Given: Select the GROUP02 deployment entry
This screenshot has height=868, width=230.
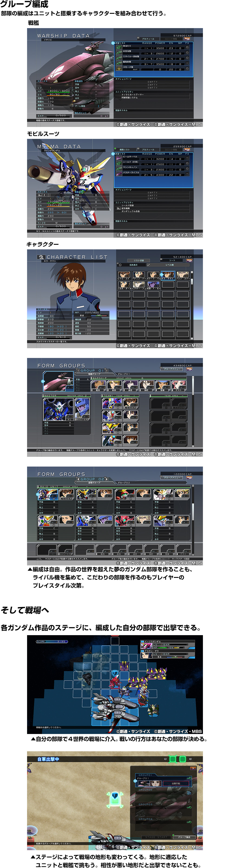Looking at the screenshot, I should (164, 795).
